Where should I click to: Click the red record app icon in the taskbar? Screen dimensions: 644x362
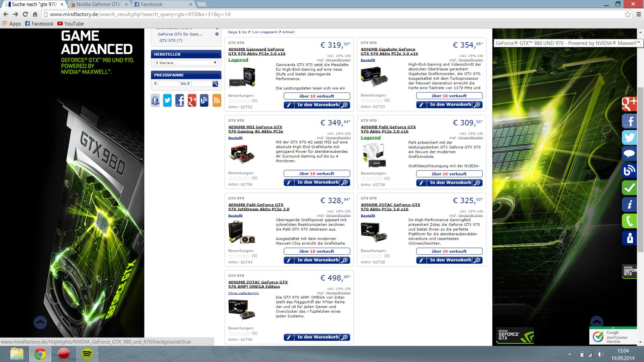(63, 354)
